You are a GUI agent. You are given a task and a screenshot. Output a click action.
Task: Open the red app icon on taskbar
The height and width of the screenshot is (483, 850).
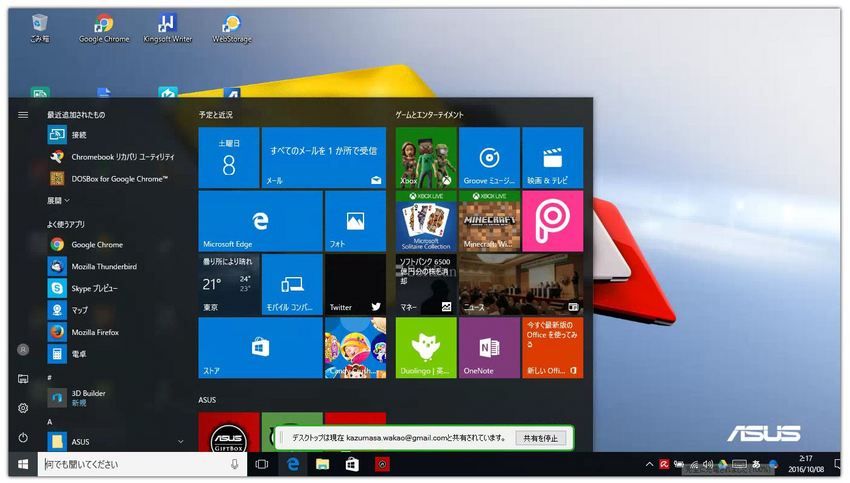click(x=382, y=465)
